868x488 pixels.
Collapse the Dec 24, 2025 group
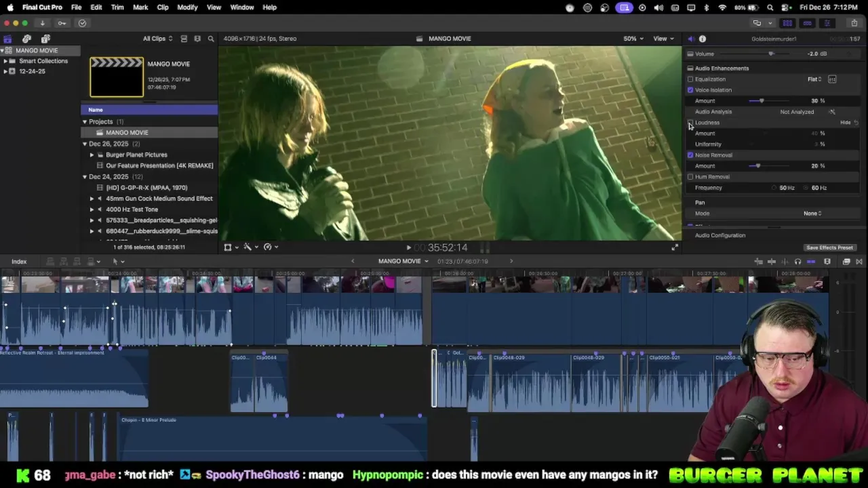[x=85, y=177]
